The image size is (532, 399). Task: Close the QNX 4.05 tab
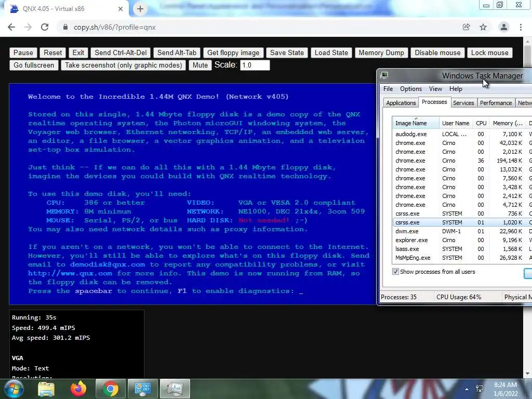[121, 9]
